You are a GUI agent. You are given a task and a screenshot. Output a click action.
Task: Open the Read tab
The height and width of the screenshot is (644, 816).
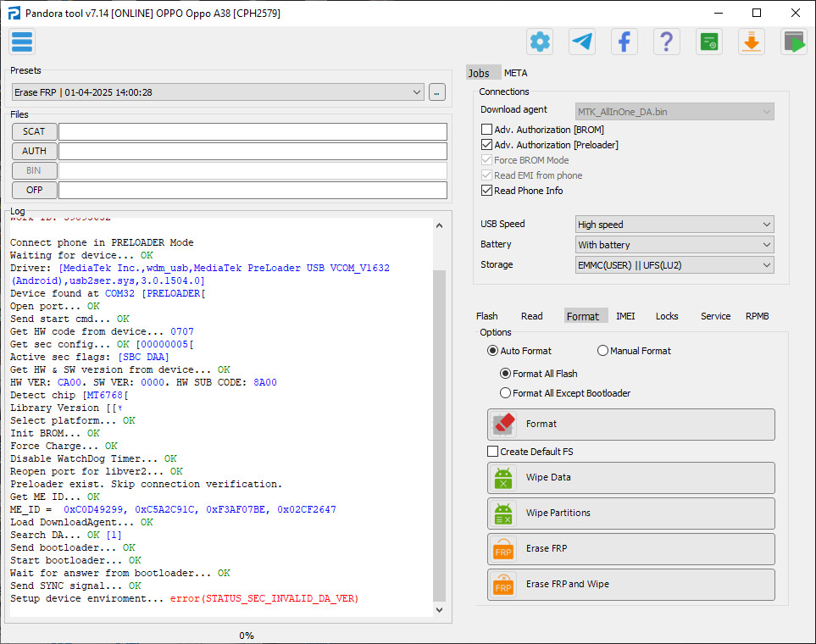[x=532, y=316]
